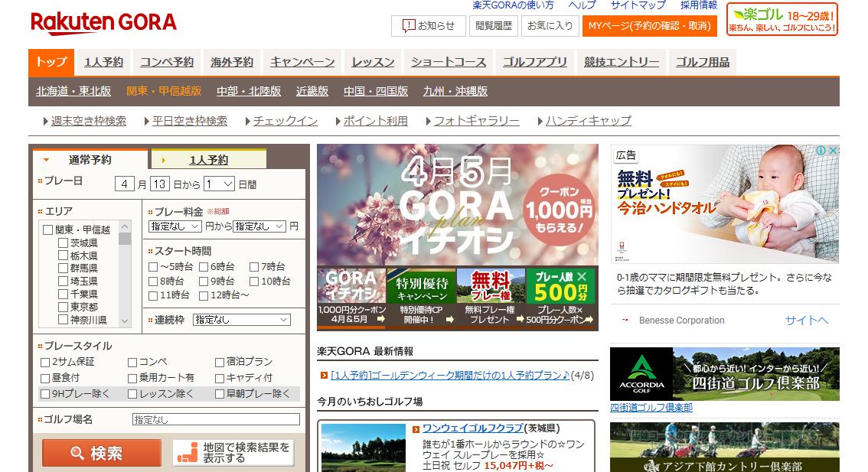
Task: Click the magnifier 検索 search button
Action: 101,453
